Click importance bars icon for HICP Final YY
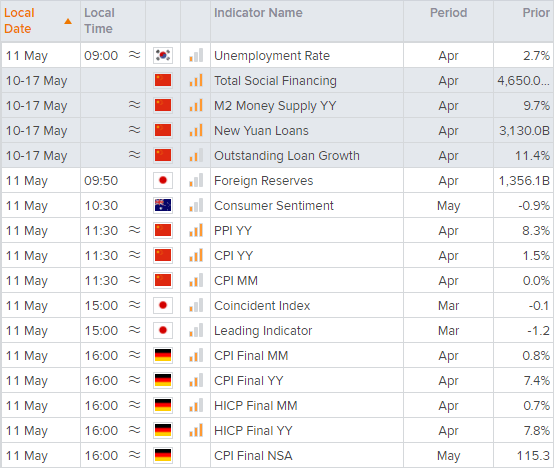The image size is (554, 468). point(196,430)
